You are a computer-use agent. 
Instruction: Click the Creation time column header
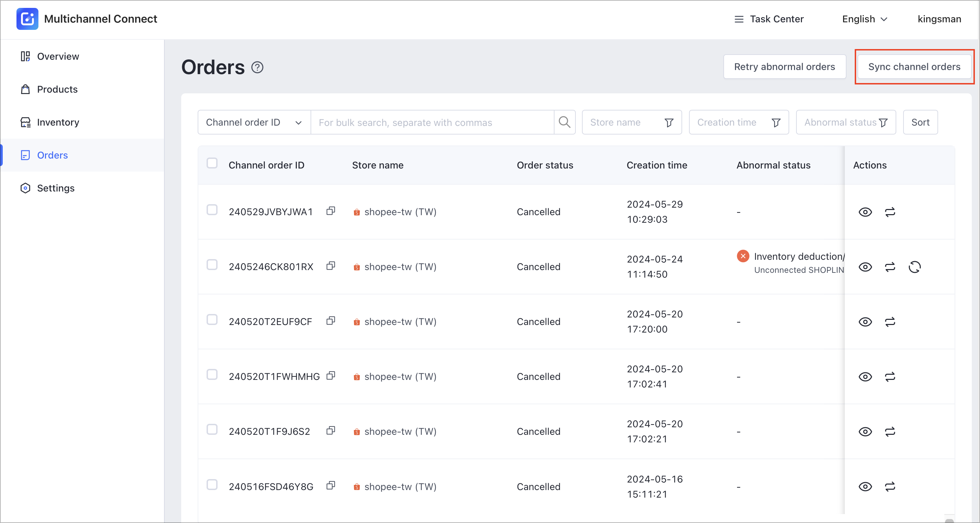pos(657,165)
